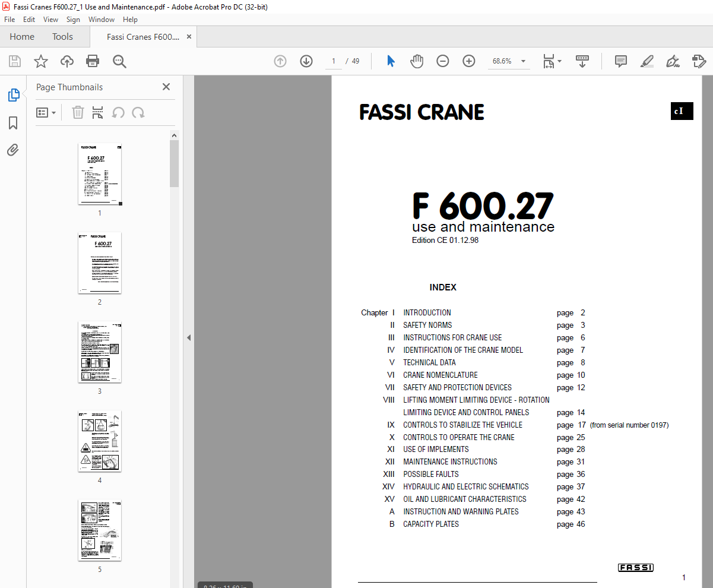
Task: Click POSSIBLE FAULTS index entry
Action: coord(431,474)
